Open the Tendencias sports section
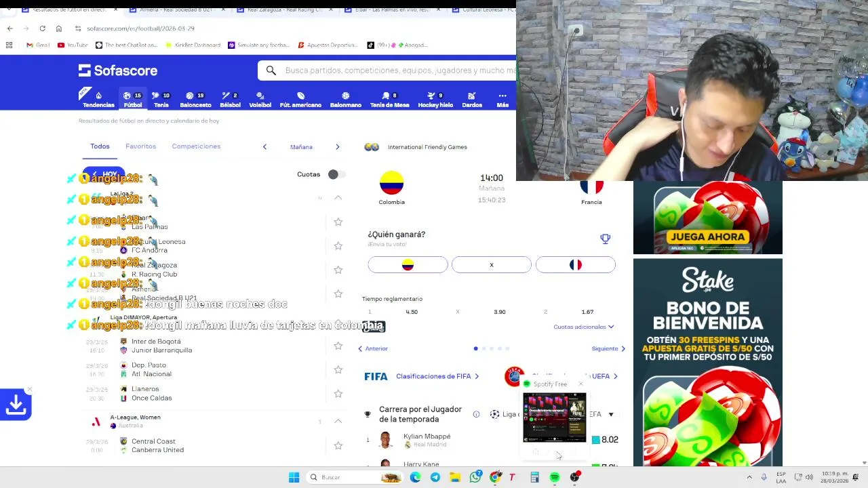 (98, 100)
